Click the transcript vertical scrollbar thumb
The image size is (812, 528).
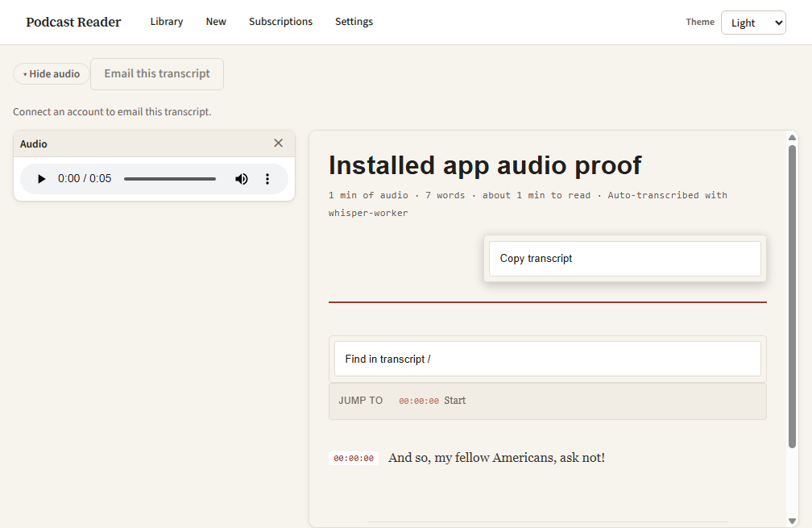pyautogui.click(x=792, y=297)
